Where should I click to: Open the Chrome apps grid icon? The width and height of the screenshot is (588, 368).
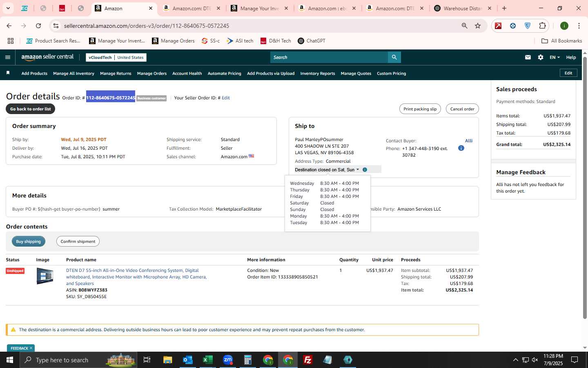pos(11,41)
